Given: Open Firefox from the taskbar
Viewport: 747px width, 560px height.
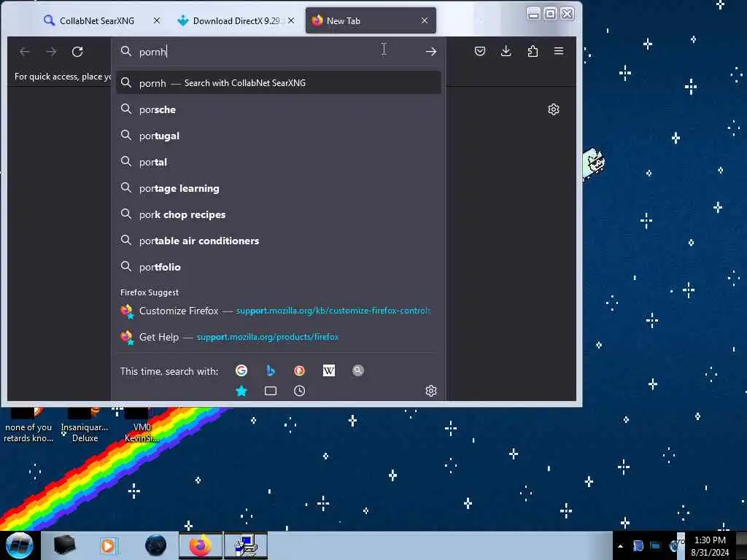Looking at the screenshot, I should (201, 545).
